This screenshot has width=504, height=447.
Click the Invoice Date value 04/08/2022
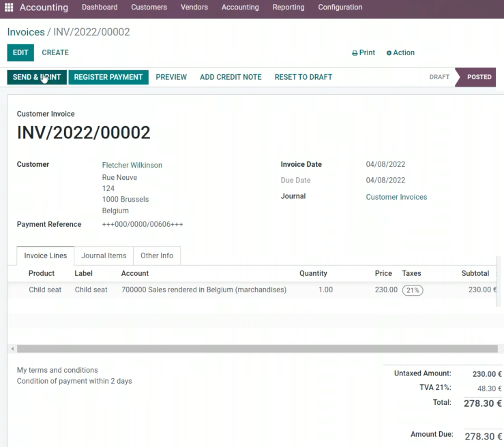tap(385, 164)
